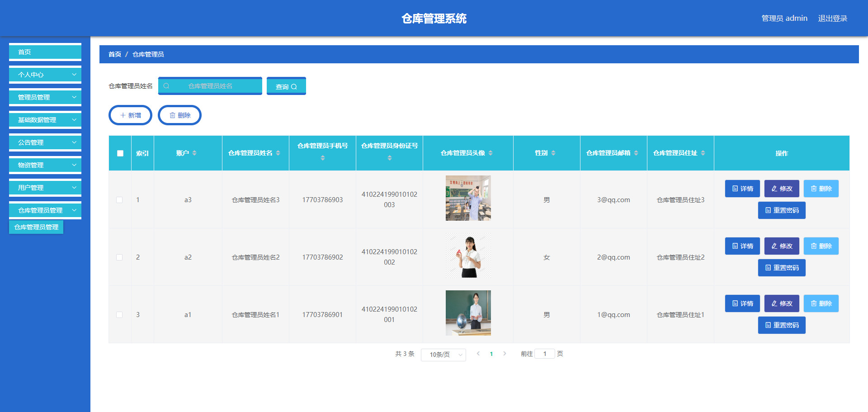868x412 pixels.
Task: Click the 查询 search button
Action: pos(286,86)
